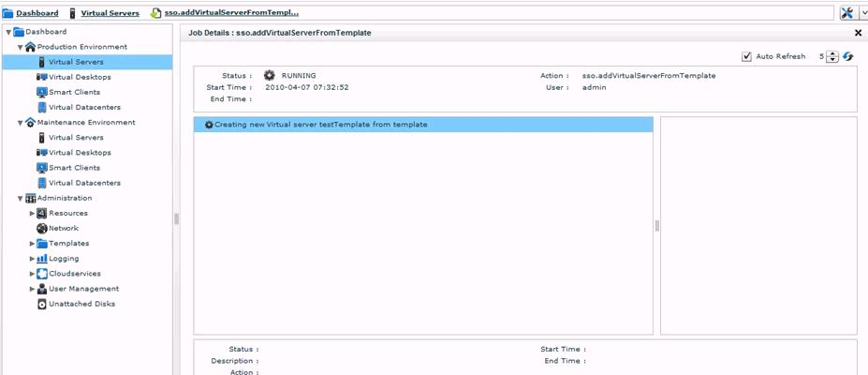
Task: Close the Job Details panel
Action: coord(859,33)
